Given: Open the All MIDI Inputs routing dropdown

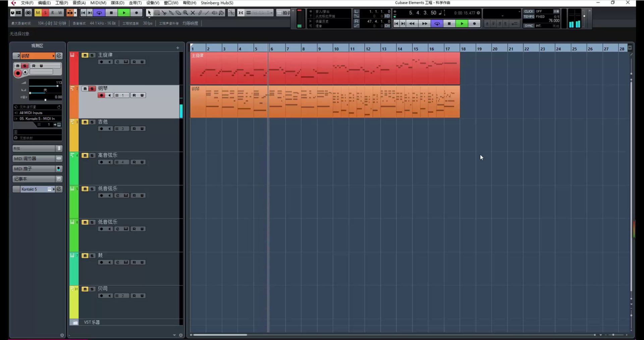Looking at the screenshot, I should pos(38,113).
